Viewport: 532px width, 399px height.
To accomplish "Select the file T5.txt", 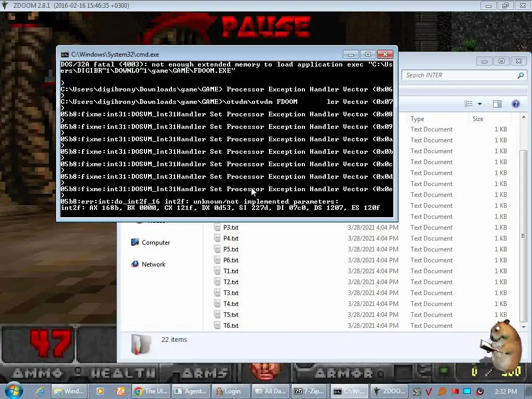I will click(231, 314).
